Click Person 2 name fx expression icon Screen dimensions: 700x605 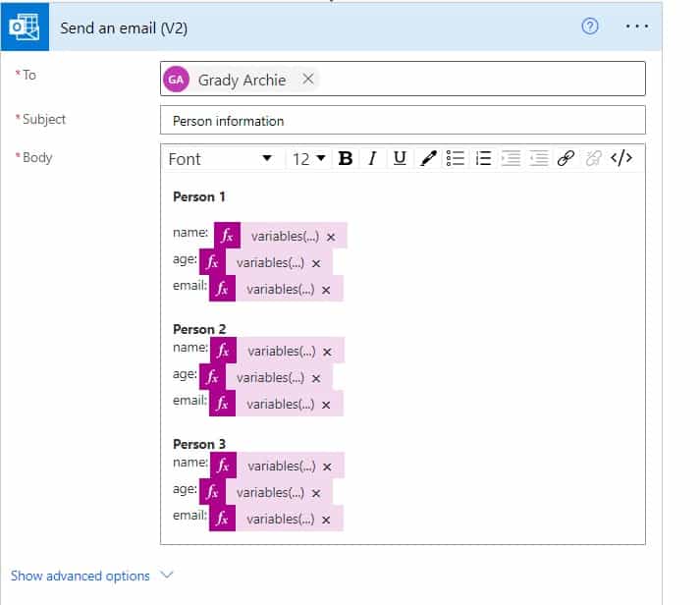click(223, 351)
